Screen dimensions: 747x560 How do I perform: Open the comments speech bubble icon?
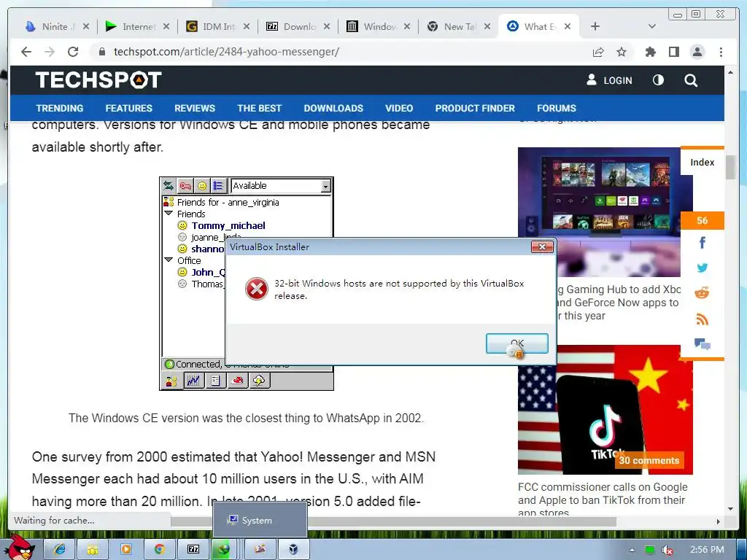point(703,344)
